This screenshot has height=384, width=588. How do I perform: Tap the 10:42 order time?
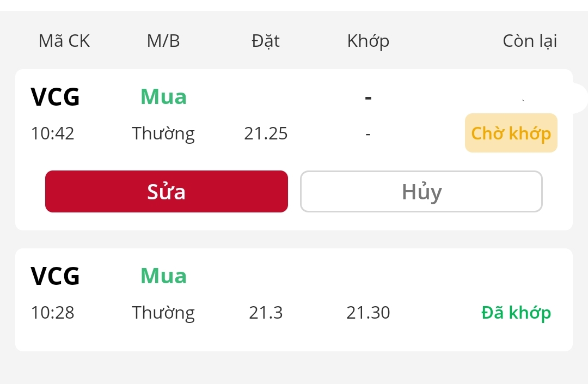tap(52, 133)
